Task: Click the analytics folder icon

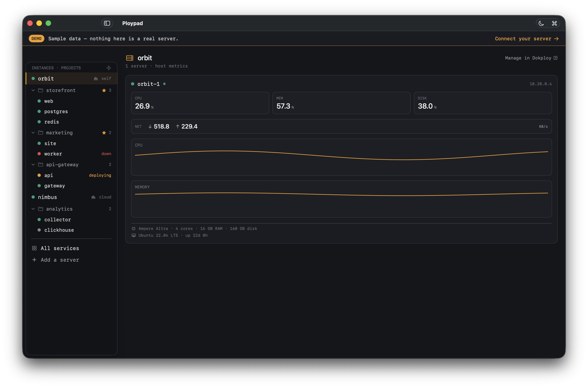Action: [41, 209]
